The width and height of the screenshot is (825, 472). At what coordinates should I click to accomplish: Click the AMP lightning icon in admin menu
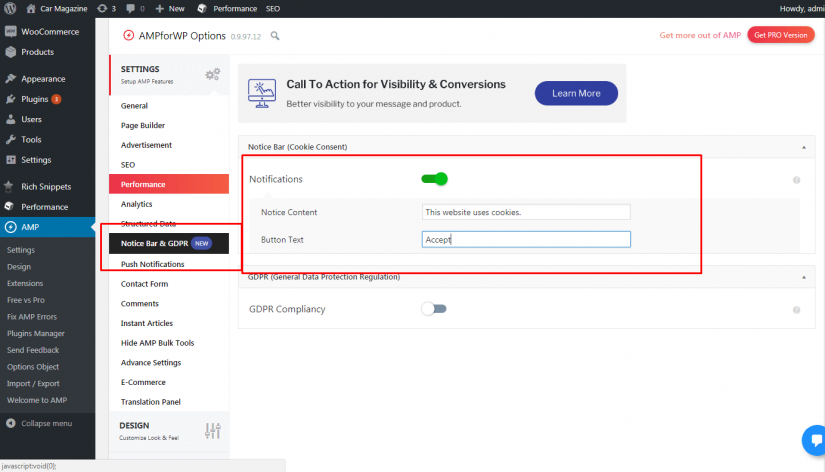pos(11,227)
